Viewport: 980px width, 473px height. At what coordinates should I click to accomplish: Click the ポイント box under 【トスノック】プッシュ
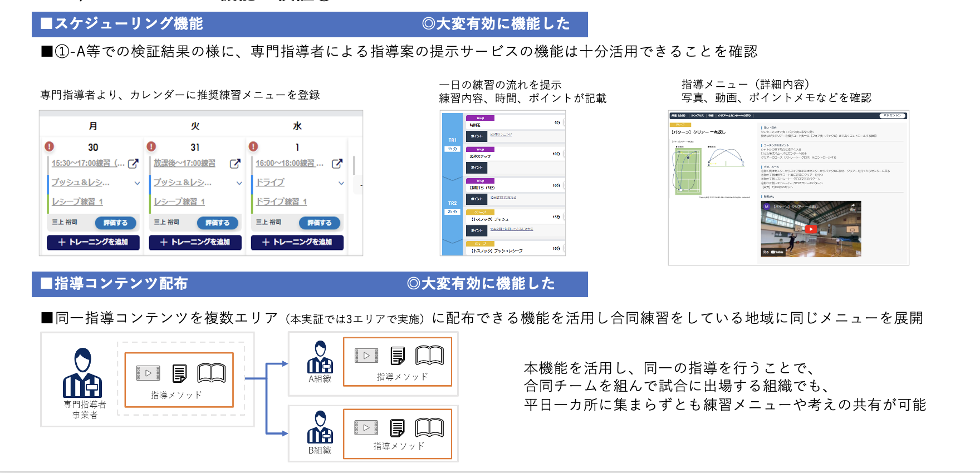pyautogui.click(x=477, y=230)
